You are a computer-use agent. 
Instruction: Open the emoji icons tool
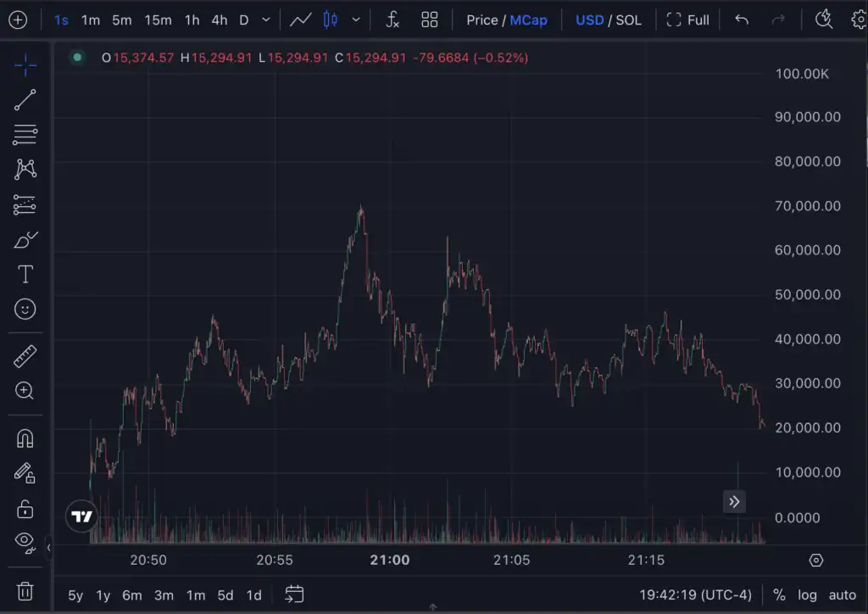[25, 310]
